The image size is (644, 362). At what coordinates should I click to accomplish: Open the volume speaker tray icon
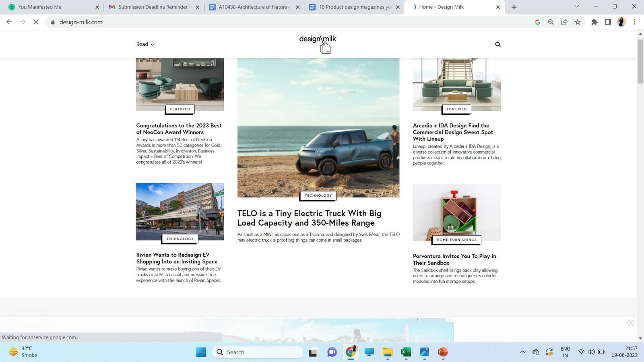pyautogui.click(x=591, y=352)
